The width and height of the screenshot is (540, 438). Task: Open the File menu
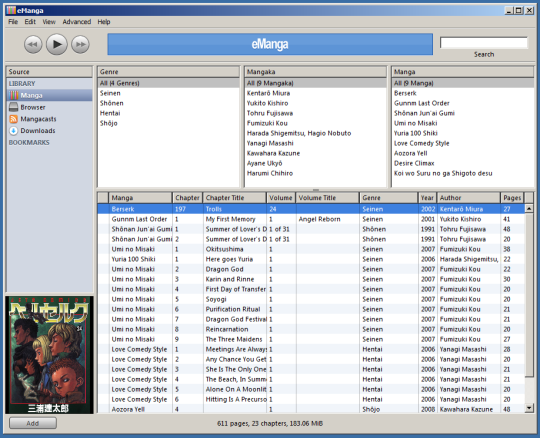[x=13, y=22]
